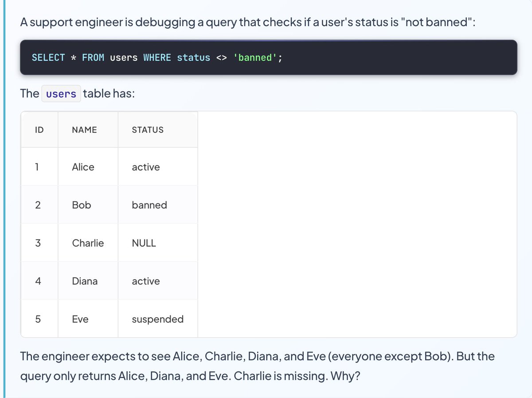Click the SELECT keyword in the query

pos(48,58)
